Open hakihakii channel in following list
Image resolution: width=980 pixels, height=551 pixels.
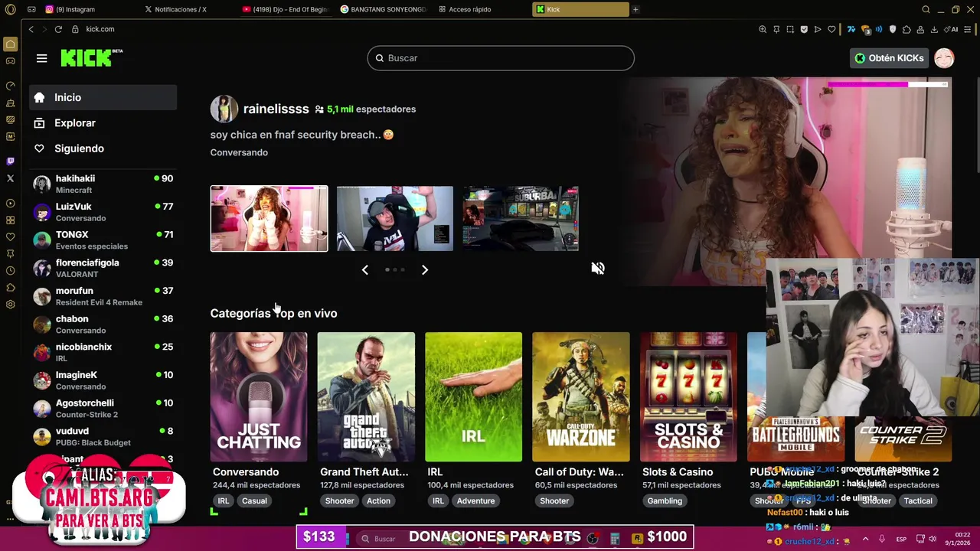(103, 184)
